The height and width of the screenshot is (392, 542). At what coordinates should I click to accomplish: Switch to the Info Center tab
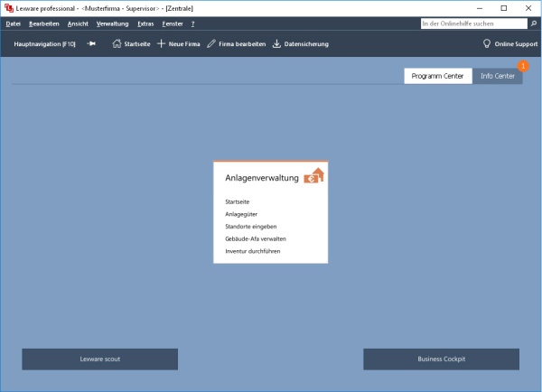tap(498, 76)
